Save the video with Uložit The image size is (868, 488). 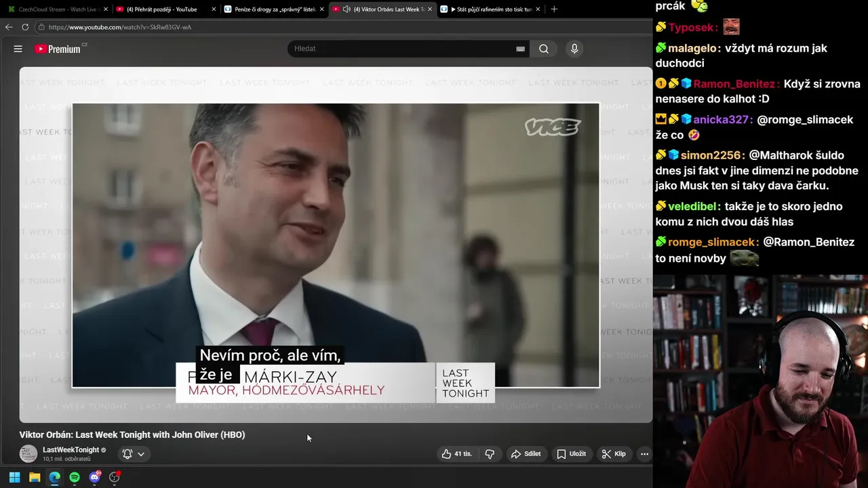pos(571,454)
